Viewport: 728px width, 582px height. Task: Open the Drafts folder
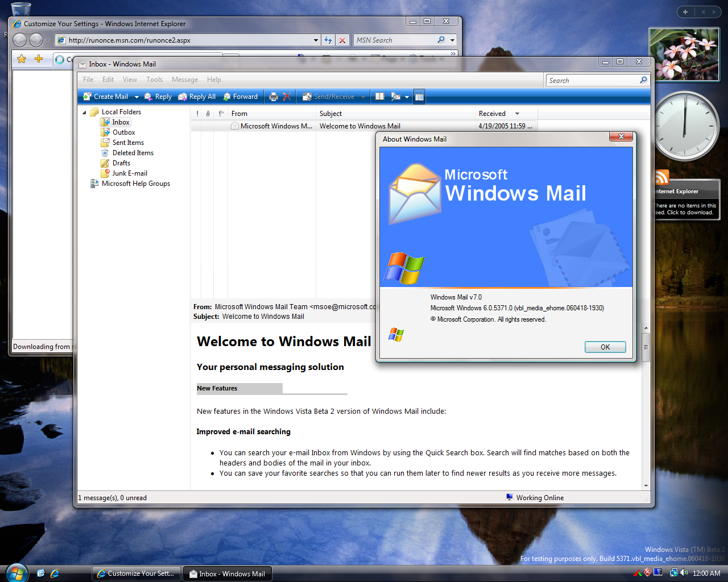(x=121, y=163)
